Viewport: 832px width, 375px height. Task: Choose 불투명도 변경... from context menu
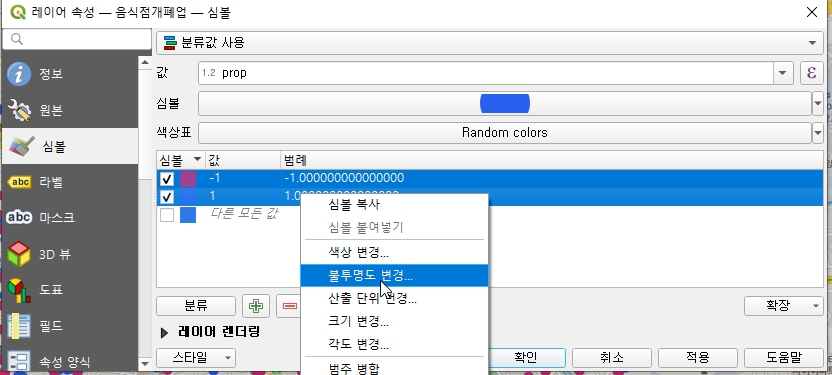click(x=394, y=275)
